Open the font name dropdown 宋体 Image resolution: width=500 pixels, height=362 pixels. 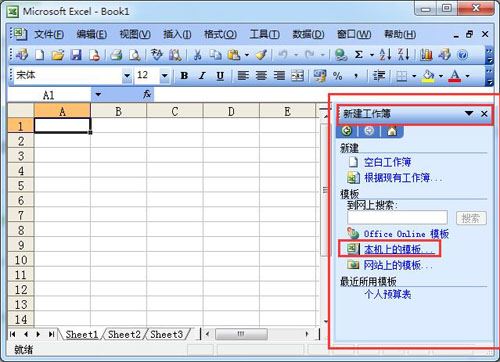coord(127,76)
